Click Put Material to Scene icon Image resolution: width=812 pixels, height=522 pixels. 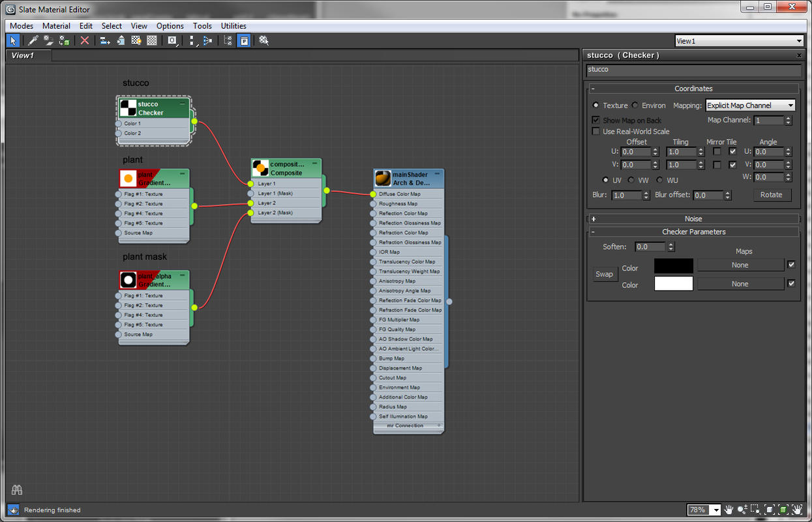pyautogui.click(x=48, y=40)
